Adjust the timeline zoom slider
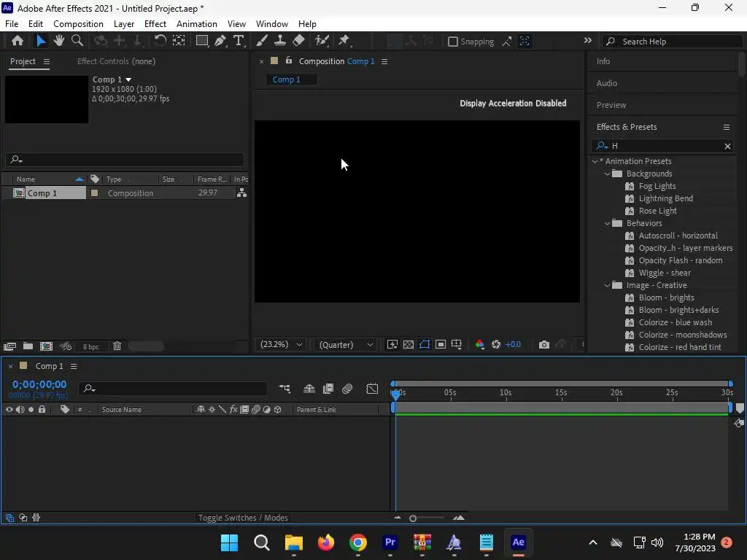Image resolution: width=747 pixels, height=560 pixels. click(x=413, y=518)
